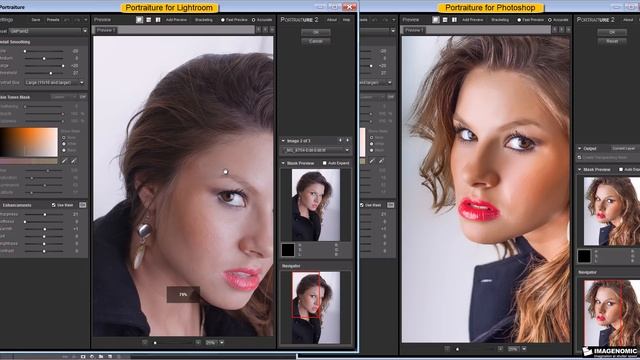
Task: Click zoom-in icon below Photoshop preview
Action: pyautogui.click(x=500, y=349)
